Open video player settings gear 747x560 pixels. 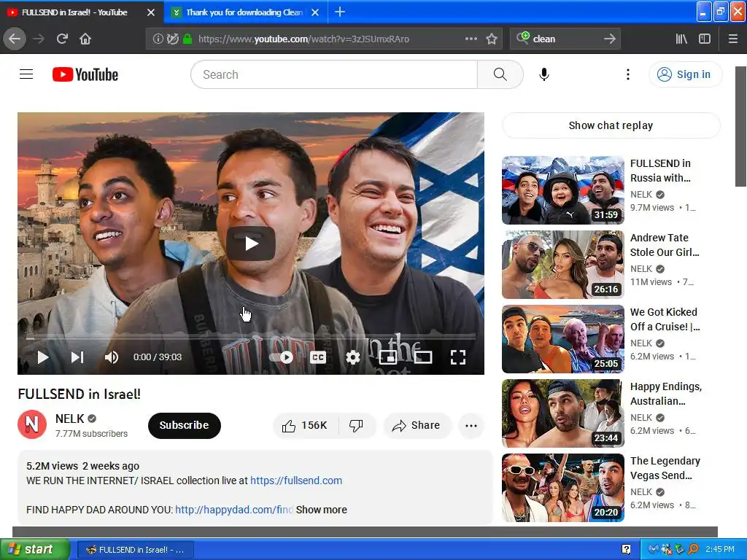352,357
